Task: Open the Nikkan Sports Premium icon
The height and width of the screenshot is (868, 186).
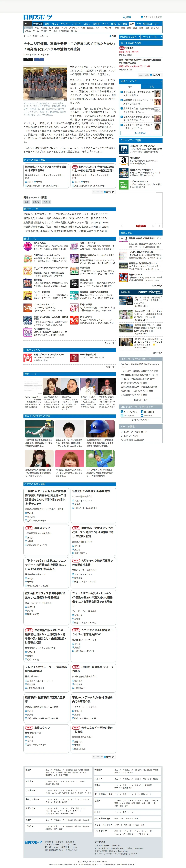Action: point(124,149)
